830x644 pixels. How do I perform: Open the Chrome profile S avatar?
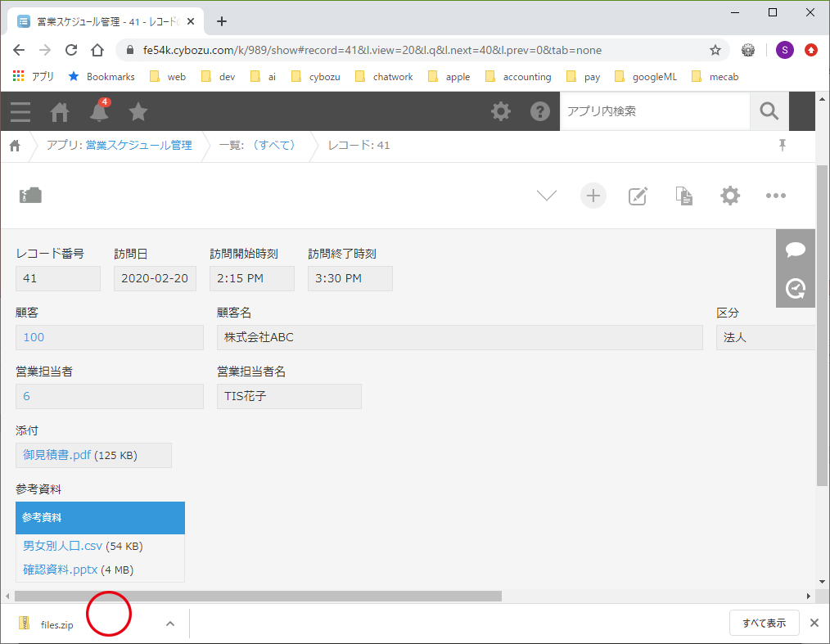(784, 50)
